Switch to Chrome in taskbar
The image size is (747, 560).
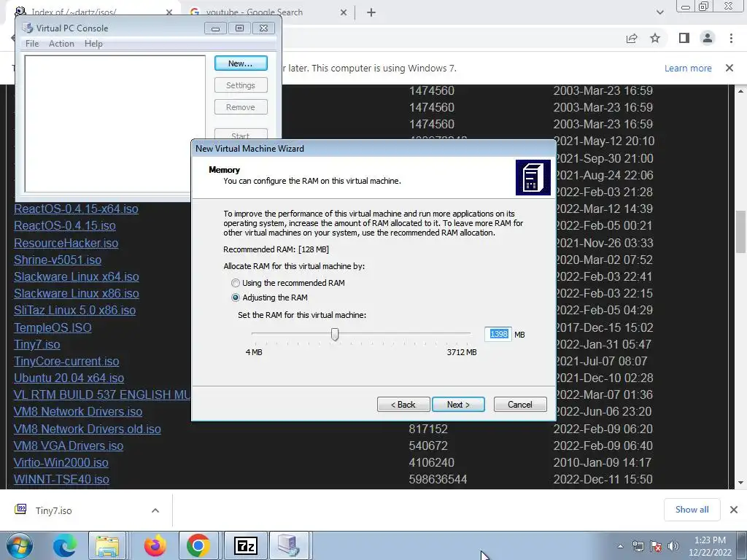(198, 545)
